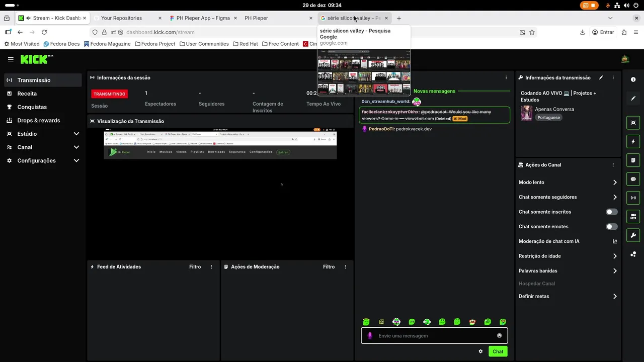Toggle the lightning activity feed icon in right sidebar

(x=633, y=141)
